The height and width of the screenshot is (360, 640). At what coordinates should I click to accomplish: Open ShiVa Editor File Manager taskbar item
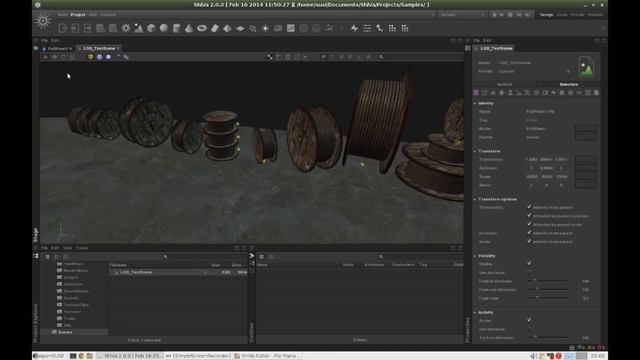click(x=267, y=356)
